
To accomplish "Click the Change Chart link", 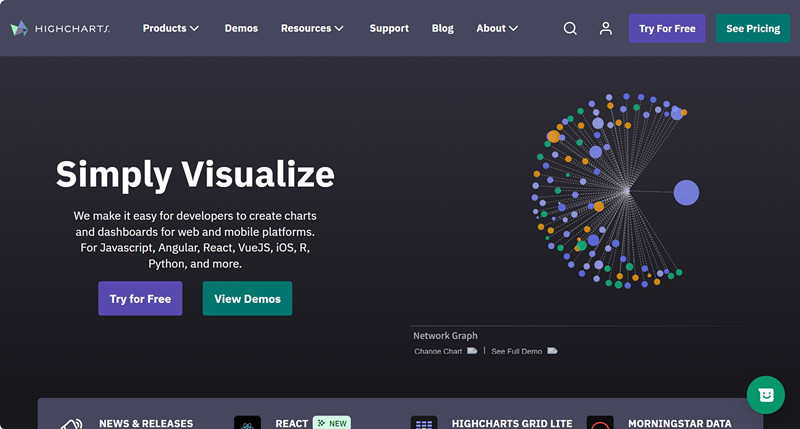I will [438, 351].
